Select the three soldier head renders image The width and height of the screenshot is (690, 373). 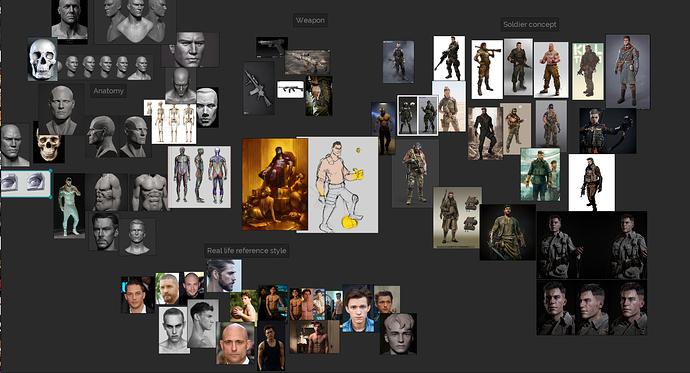tap(592, 308)
